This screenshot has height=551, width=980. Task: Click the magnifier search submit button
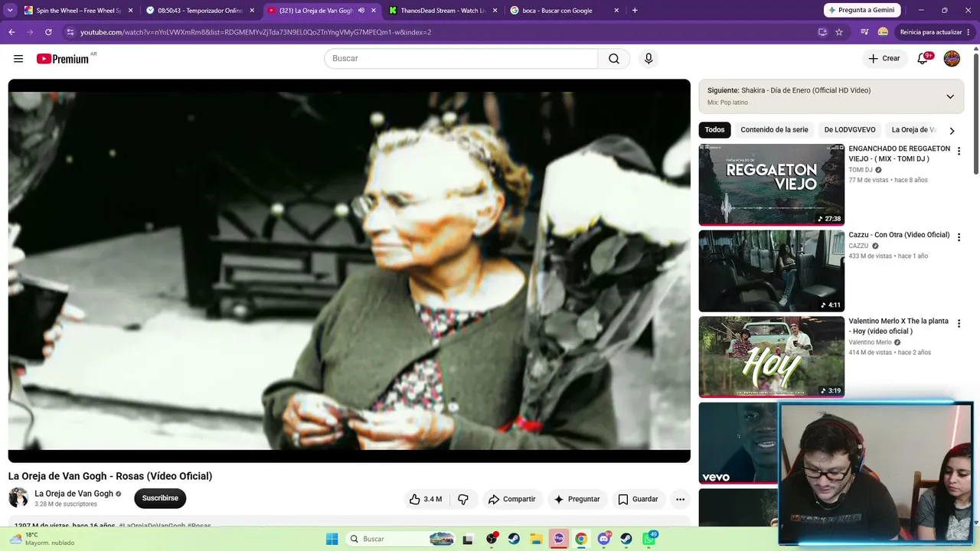pos(614,59)
